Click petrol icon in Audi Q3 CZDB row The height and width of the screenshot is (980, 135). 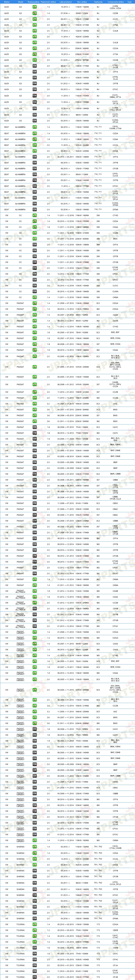click(x=35, y=13)
